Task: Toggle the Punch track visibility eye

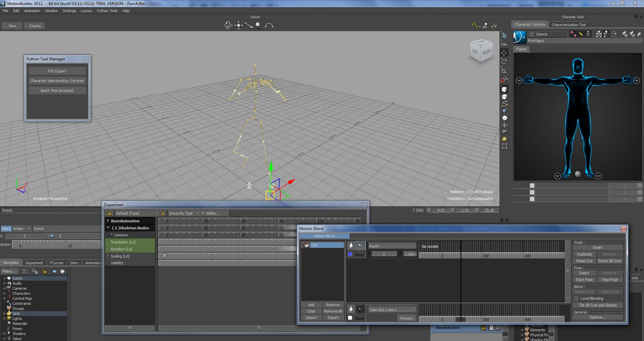Action: [x=360, y=245]
